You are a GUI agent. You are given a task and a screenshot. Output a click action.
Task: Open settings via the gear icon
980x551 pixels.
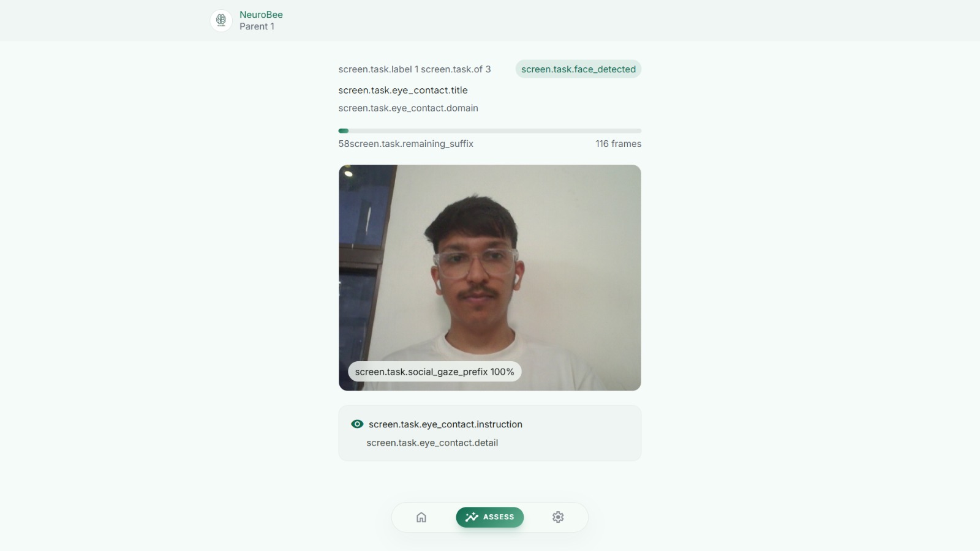click(x=558, y=517)
